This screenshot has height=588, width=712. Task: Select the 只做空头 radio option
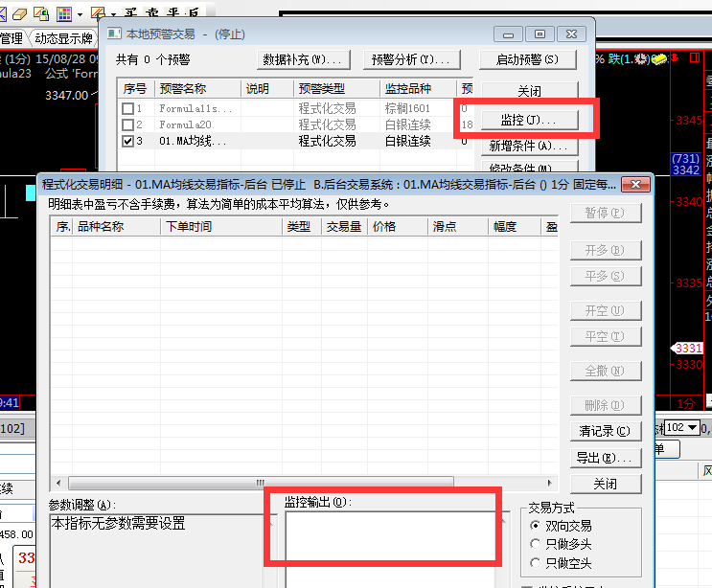[535, 562]
